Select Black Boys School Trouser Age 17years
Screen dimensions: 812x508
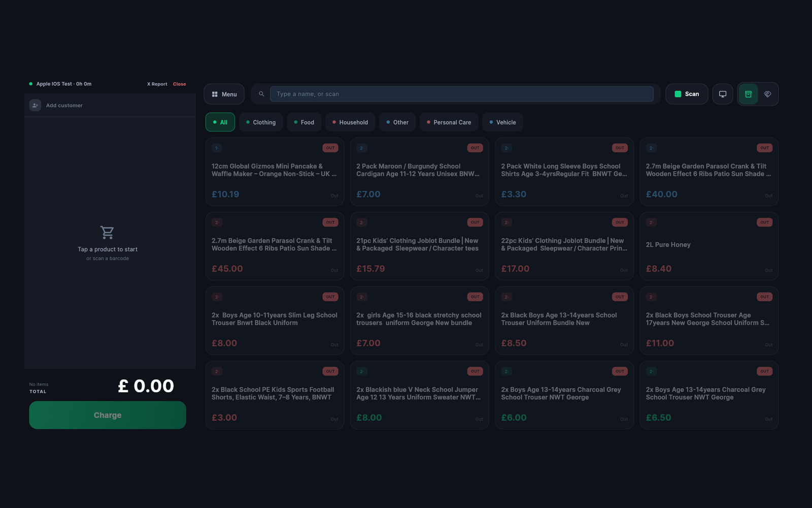(x=709, y=321)
